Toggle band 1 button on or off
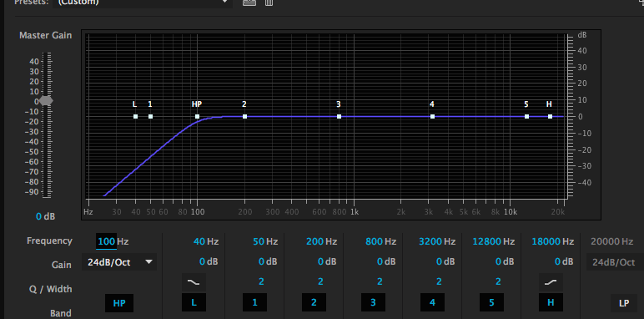This screenshot has width=644, height=319. pos(254,303)
